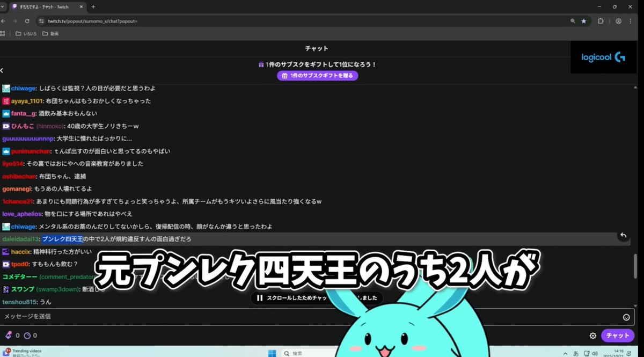Click the badge beside fanta__g
The width and height of the screenshot is (644, 357).
[x=6, y=113]
